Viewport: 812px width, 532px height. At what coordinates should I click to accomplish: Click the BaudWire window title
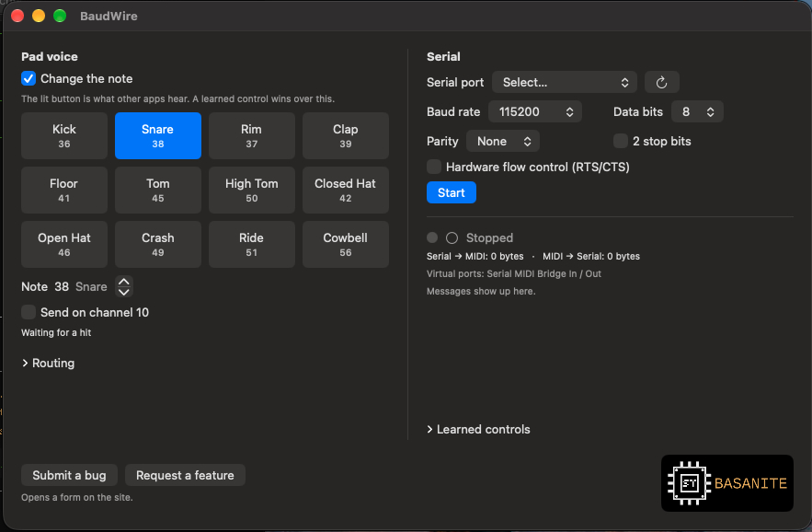109,16
